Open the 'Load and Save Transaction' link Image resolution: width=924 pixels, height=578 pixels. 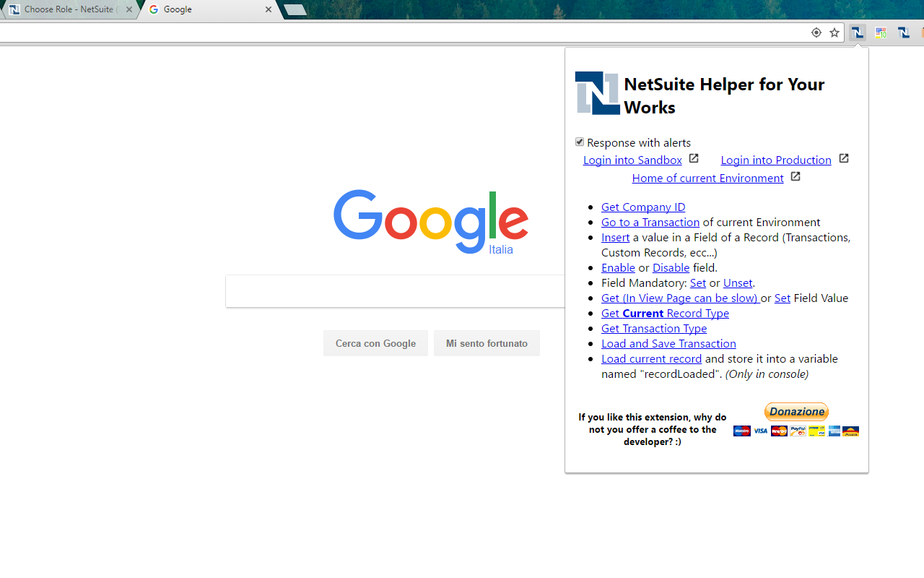click(668, 343)
